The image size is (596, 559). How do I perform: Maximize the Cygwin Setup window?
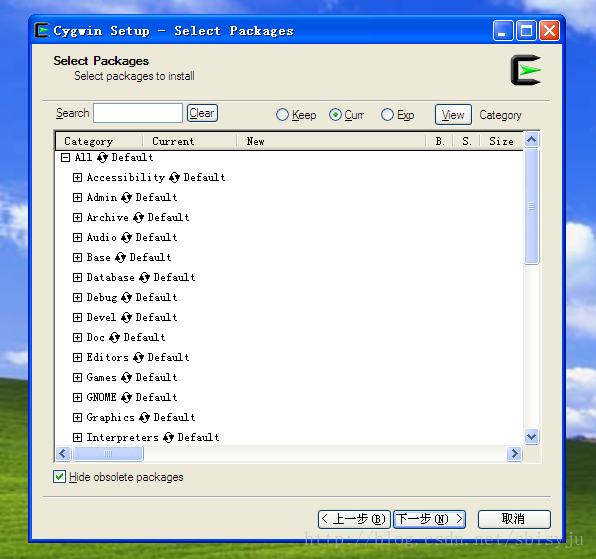coord(526,30)
